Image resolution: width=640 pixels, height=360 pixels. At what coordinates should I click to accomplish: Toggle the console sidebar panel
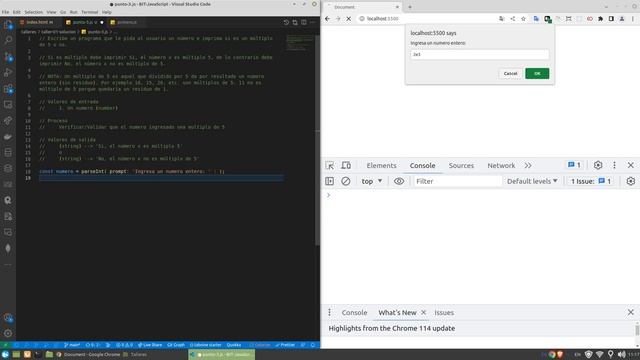click(329, 181)
